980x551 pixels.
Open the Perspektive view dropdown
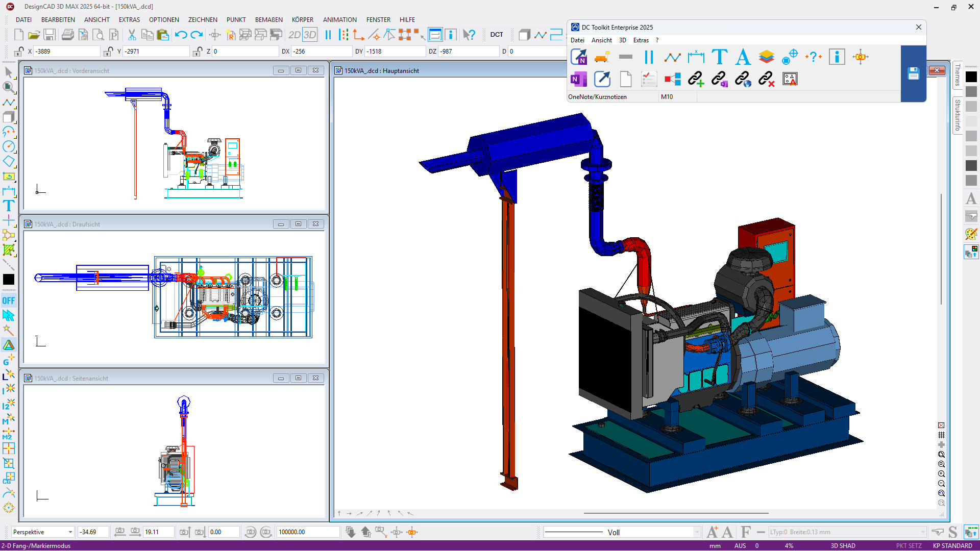[70, 532]
